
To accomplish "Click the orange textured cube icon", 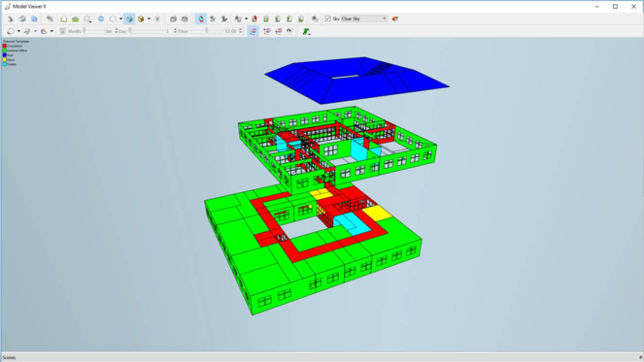I will [x=141, y=18].
